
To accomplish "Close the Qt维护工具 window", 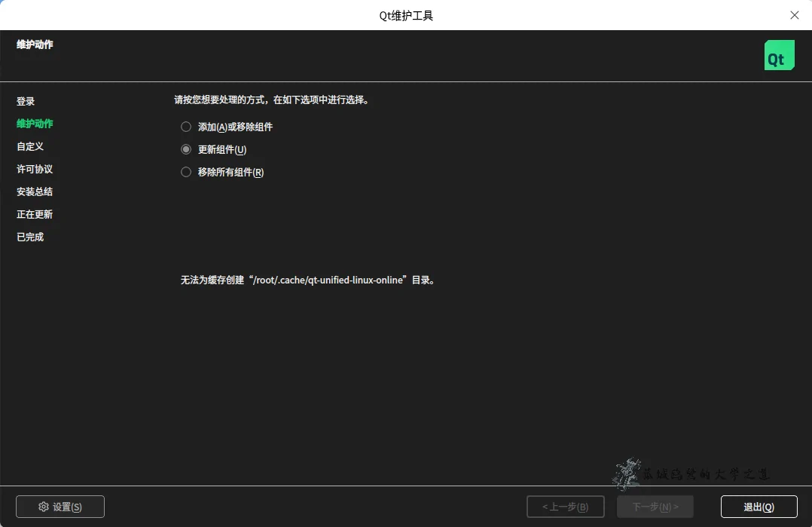I will click(x=794, y=15).
